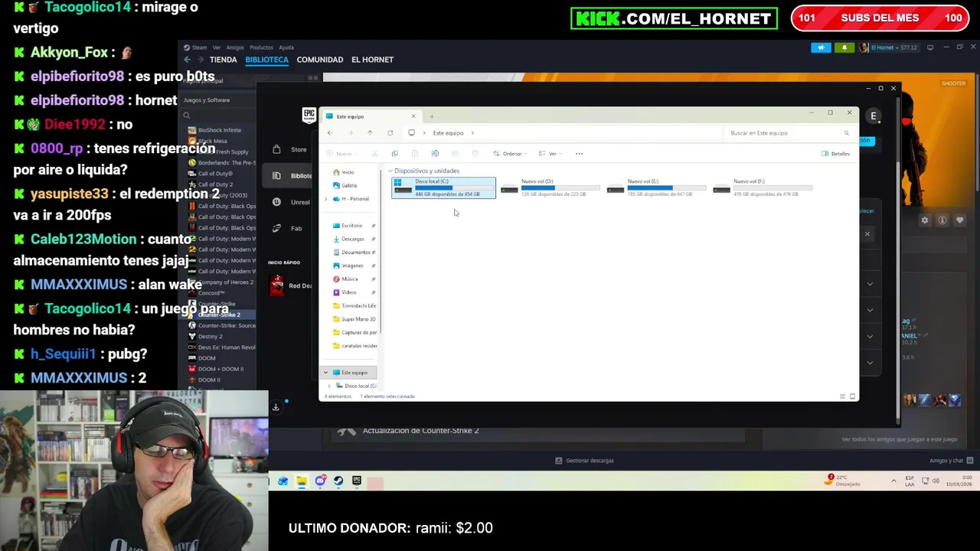Open a new Explorer tab with plus
The image size is (980, 551).
432,116
